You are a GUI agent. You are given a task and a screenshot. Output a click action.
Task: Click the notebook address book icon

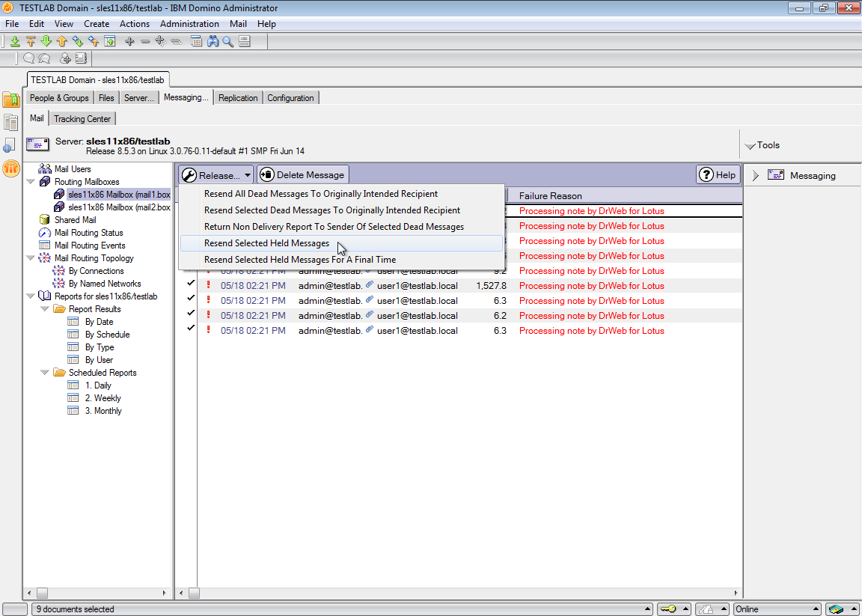click(81, 58)
